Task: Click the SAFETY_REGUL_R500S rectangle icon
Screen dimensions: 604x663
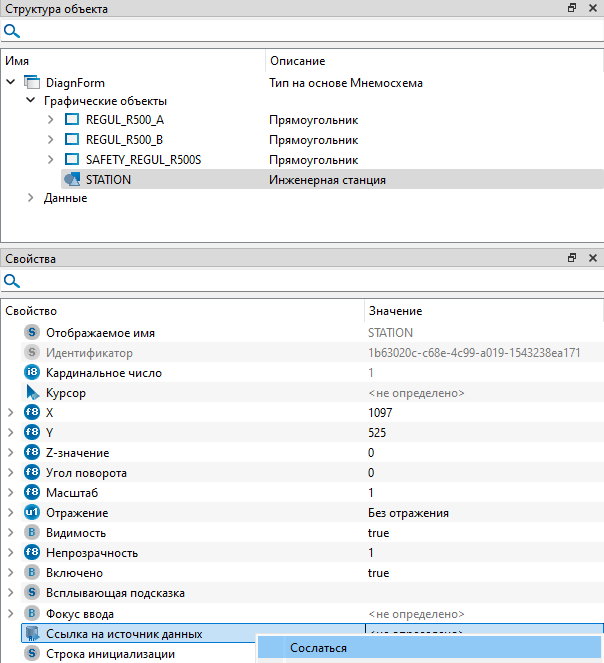Action: coord(71,159)
